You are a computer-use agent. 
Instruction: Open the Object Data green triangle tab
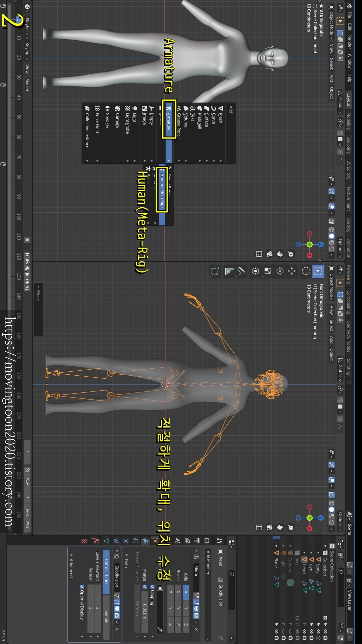(106, 541)
